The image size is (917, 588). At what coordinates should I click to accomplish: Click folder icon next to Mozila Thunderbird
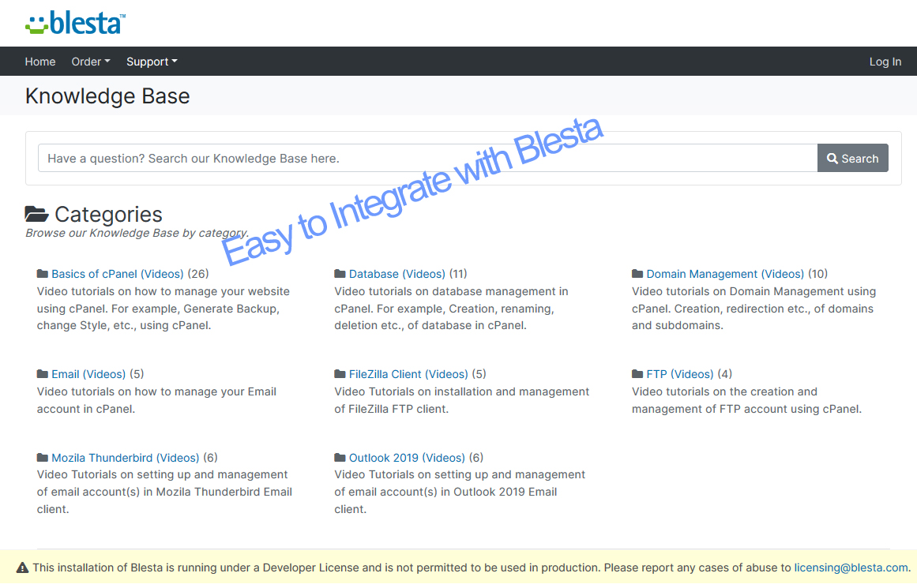point(42,457)
